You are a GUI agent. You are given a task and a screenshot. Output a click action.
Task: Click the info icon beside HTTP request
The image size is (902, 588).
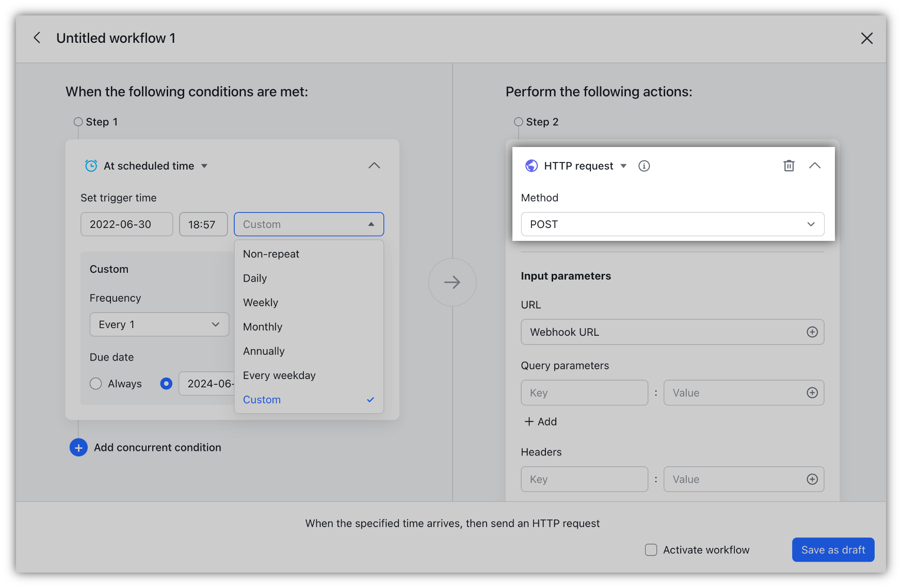click(x=643, y=166)
